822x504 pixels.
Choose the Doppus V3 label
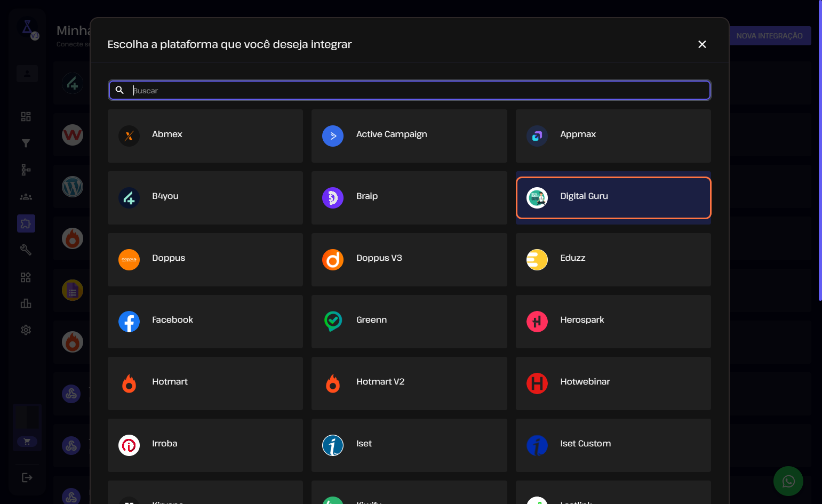(x=379, y=258)
